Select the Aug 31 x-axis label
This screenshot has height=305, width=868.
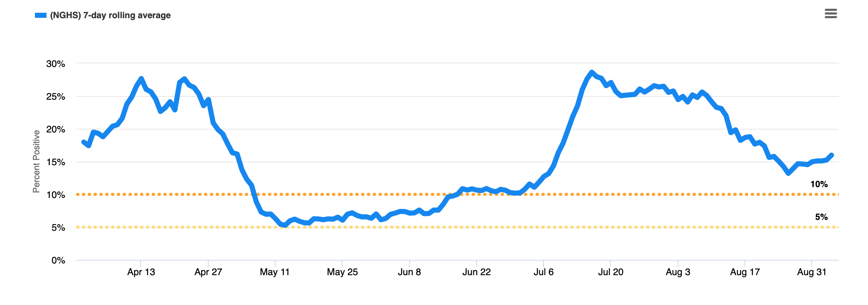[812, 272]
